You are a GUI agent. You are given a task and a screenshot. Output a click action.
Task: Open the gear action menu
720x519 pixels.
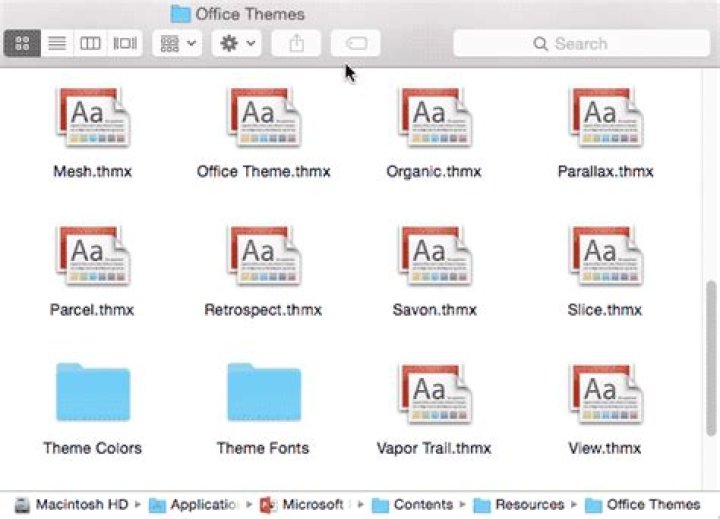pos(238,44)
